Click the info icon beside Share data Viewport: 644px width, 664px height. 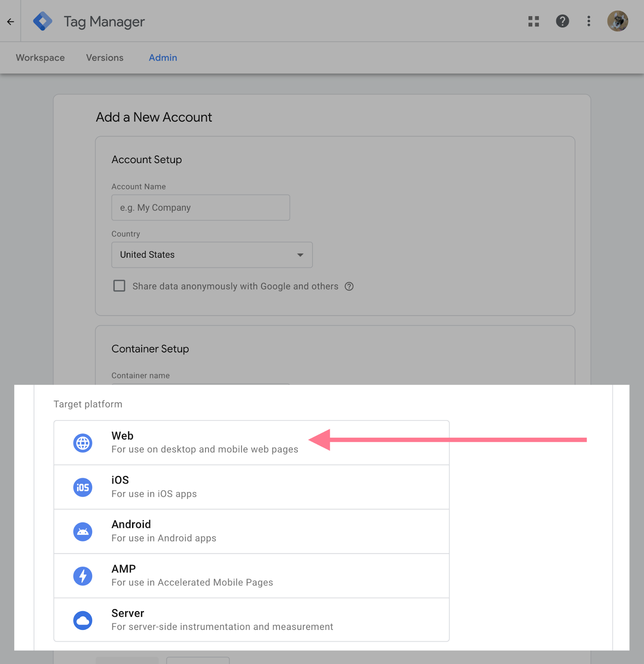tap(349, 286)
